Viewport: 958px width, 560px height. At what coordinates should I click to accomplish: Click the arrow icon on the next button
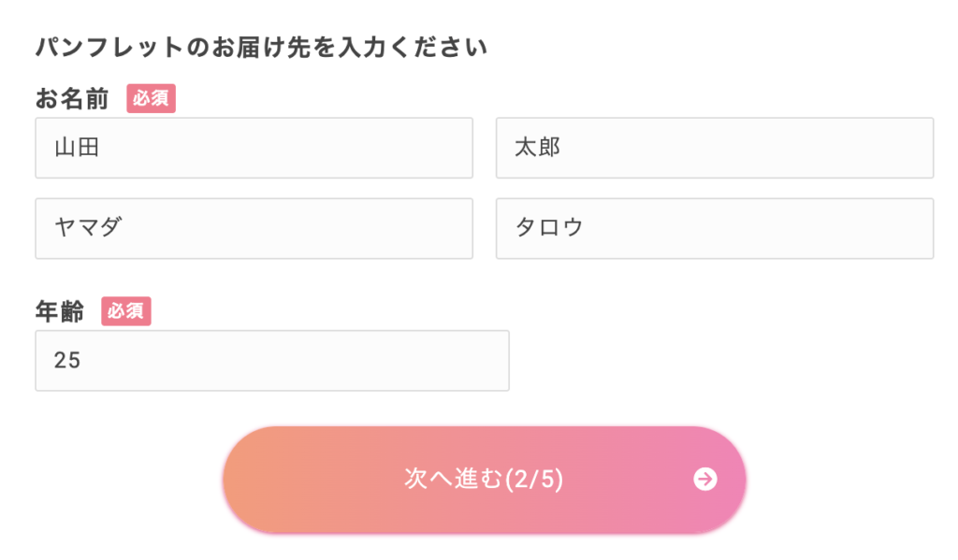point(704,480)
